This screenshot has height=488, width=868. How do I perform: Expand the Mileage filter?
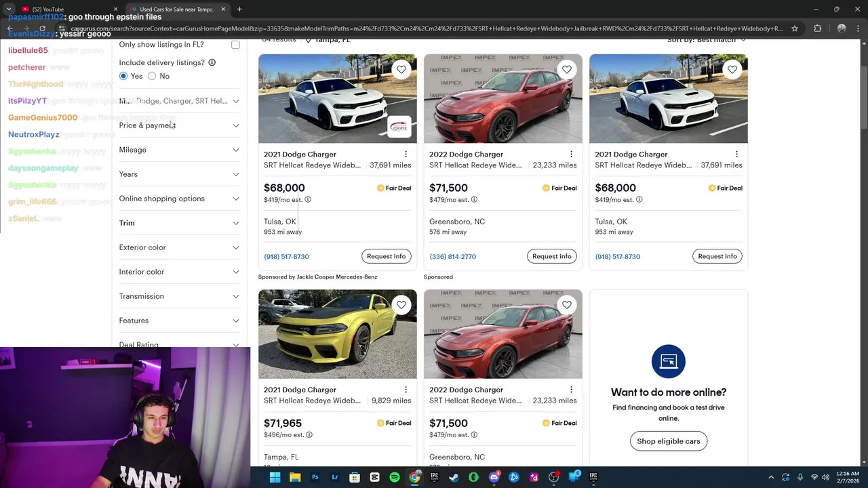pos(179,150)
